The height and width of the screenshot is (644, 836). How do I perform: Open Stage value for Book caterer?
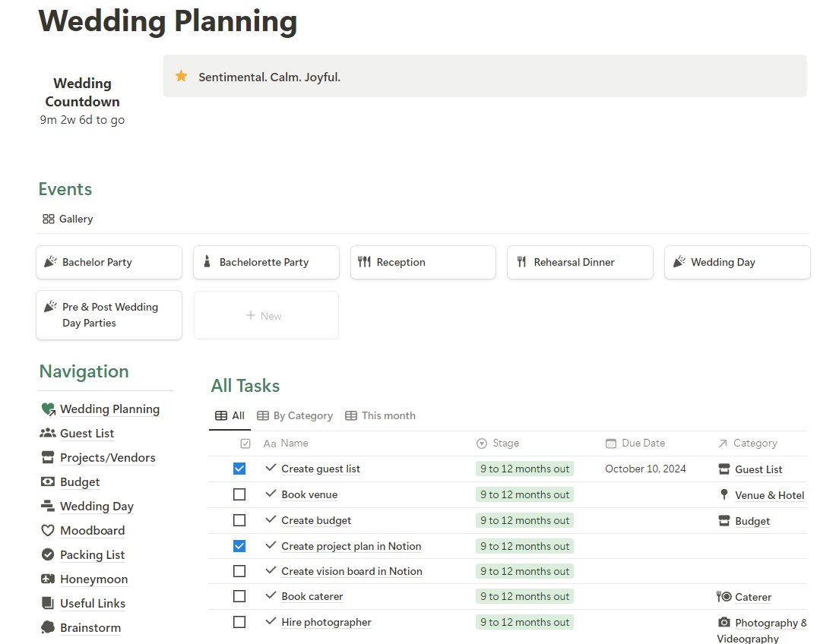click(524, 596)
